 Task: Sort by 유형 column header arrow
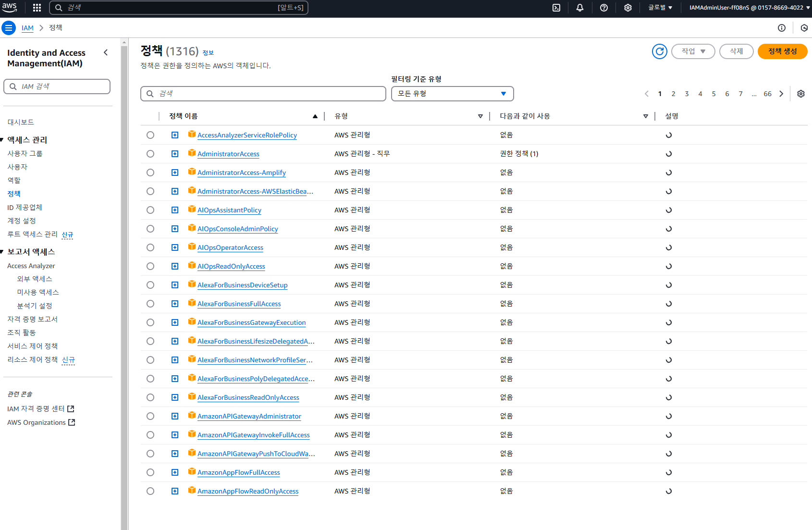(x=480, y=116)
